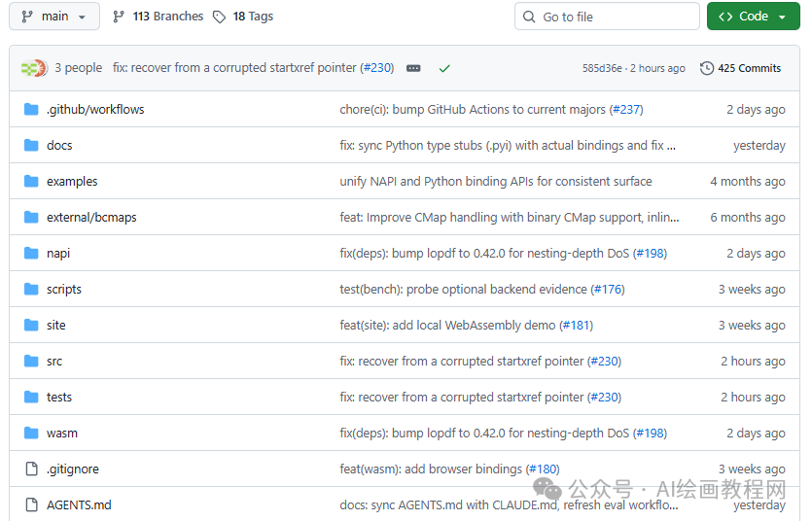Open pull request #237 link
812x521 pixels.
pyautogui.click(x=626, y=109)
